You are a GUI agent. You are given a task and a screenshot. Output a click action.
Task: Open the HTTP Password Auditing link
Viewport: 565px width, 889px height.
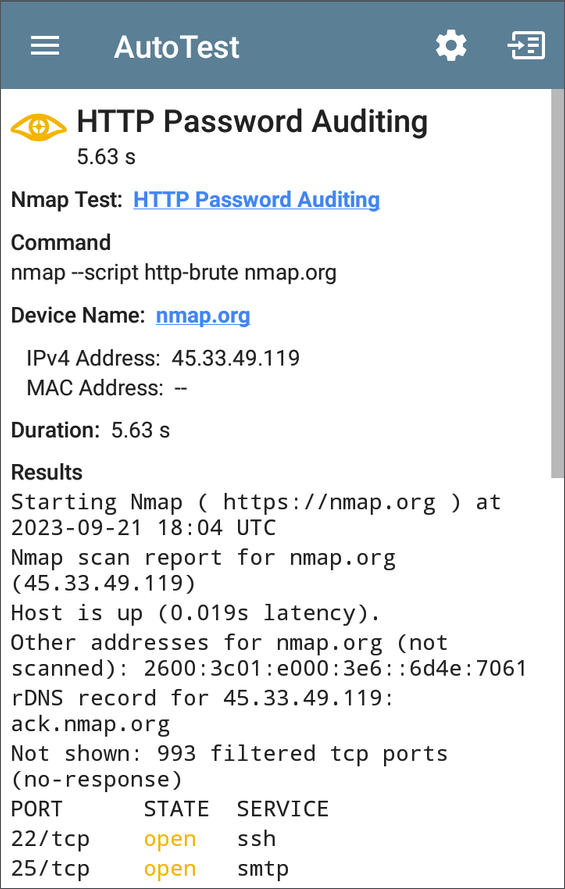pos(256,200)
